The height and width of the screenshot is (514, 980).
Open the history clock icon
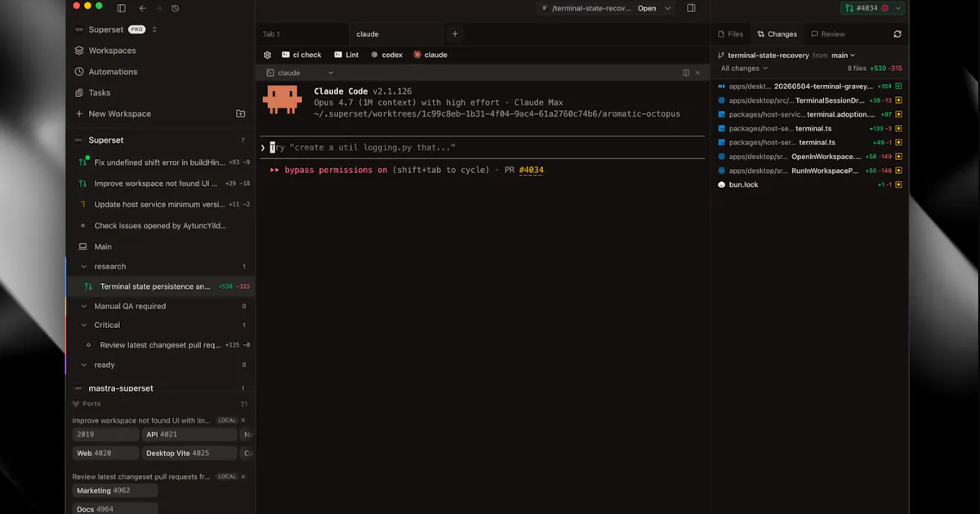(176, 8)
